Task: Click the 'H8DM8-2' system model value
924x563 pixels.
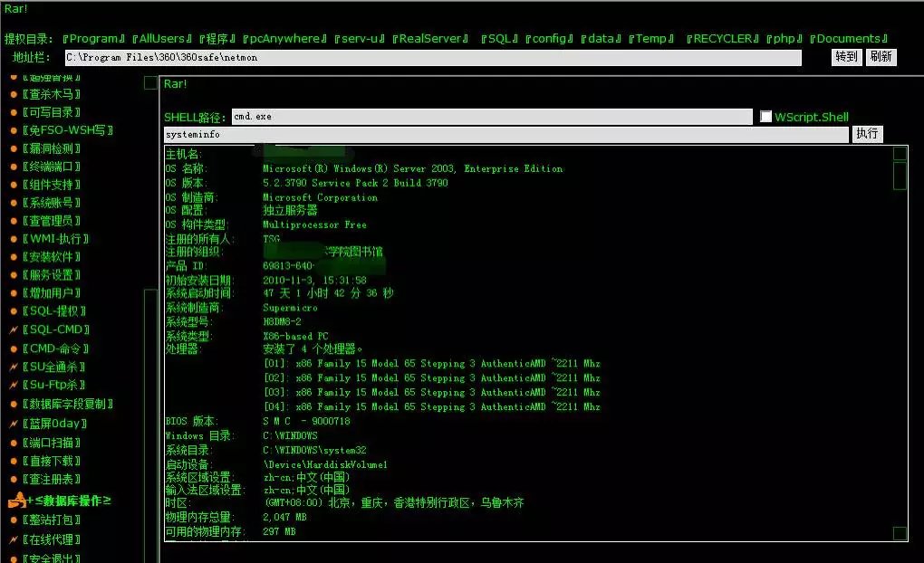Action: point(282,321)
